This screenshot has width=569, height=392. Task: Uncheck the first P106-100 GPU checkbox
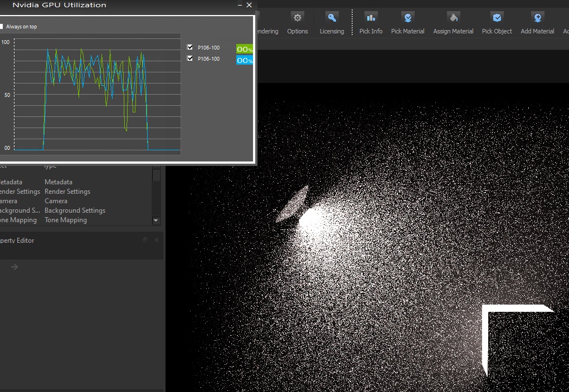click(x=190, y=47)
